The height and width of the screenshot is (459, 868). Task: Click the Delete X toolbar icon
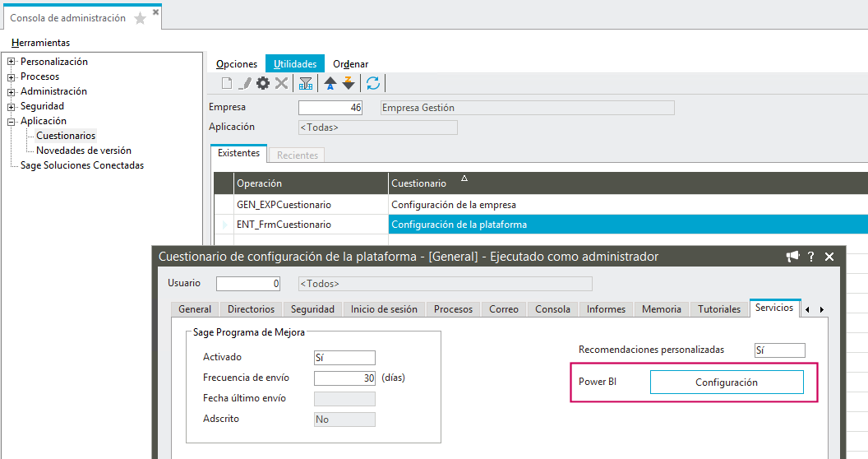(281, 83)
